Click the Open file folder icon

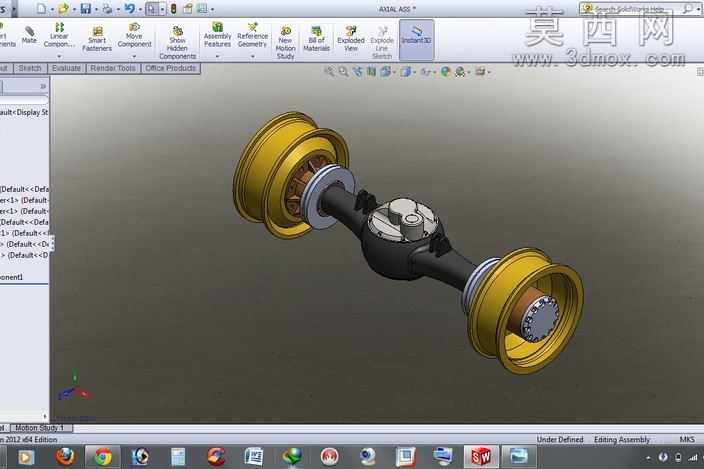63,9
